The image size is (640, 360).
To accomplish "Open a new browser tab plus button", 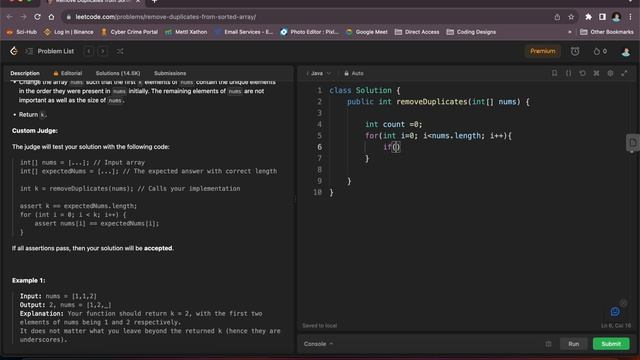I will point(154,2).
